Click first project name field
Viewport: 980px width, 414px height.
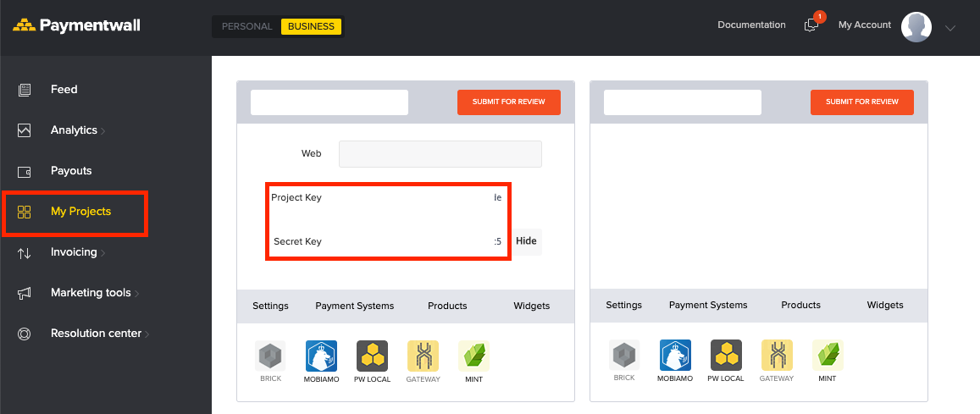[329, 102]
